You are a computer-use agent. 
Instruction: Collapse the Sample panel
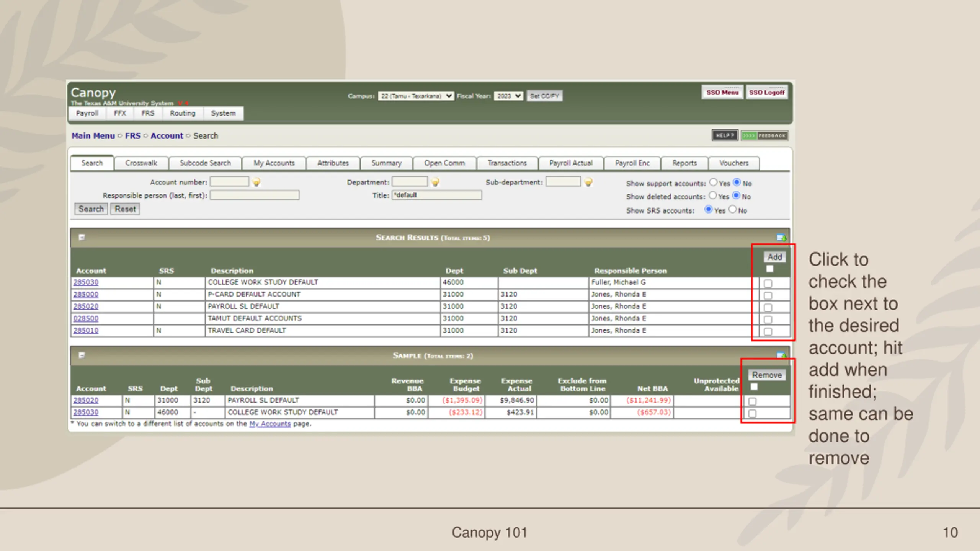[82, 355]
